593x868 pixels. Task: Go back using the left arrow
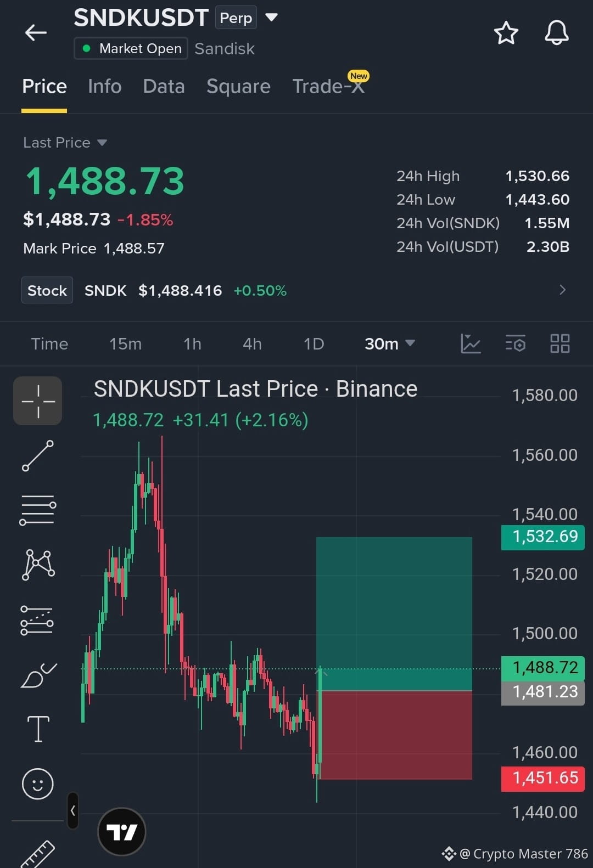[36, 33]
